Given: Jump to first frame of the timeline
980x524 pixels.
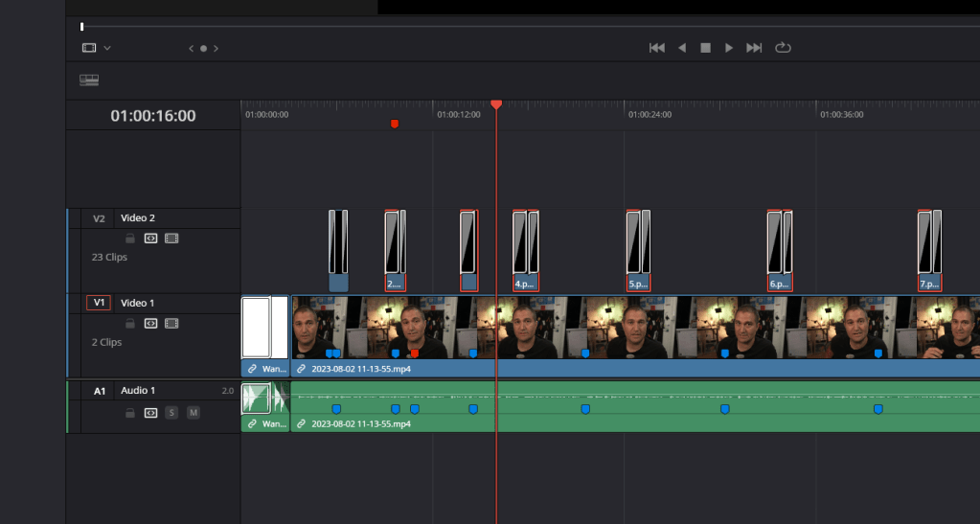Looking at the screenshot, I should pos(656,48).
